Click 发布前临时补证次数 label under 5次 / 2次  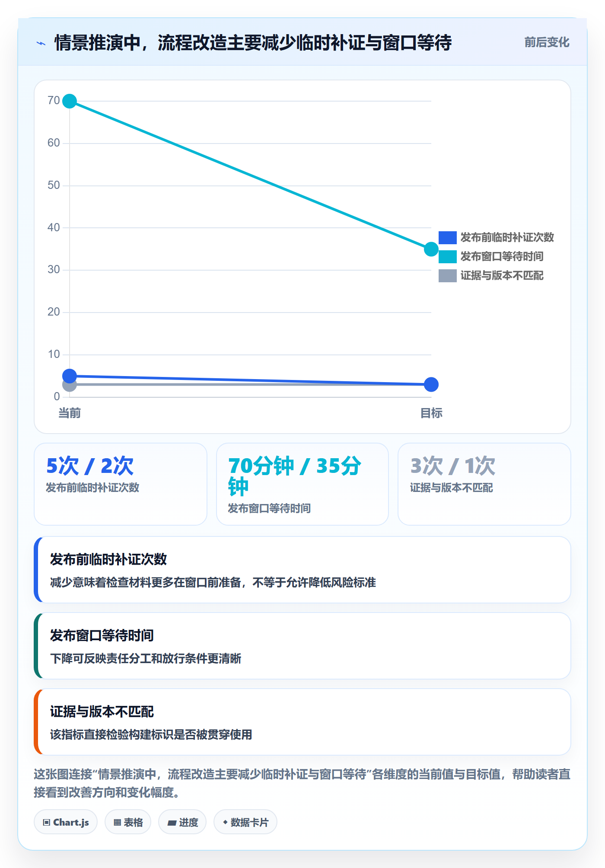[92, 488]
